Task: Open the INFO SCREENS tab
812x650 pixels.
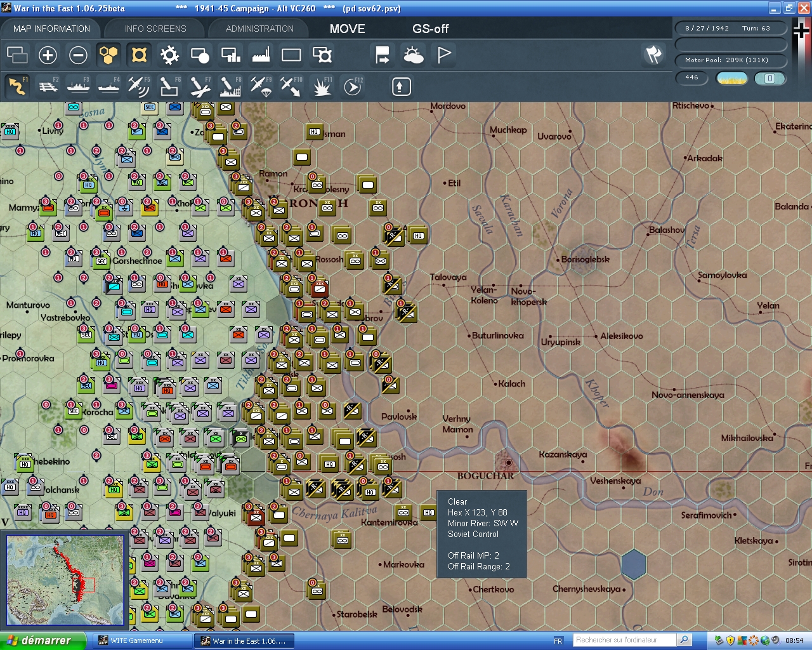Action: (154, 28)
